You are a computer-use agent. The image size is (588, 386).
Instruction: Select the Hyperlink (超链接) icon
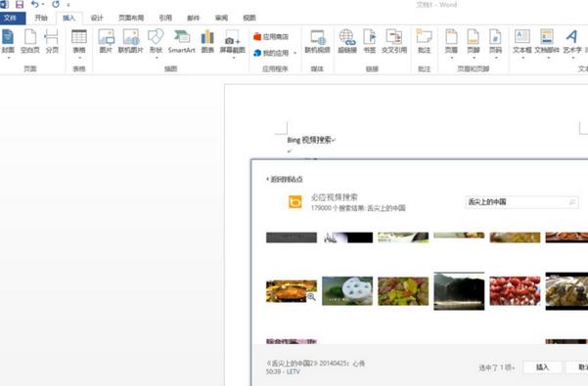tap(347, 42)
